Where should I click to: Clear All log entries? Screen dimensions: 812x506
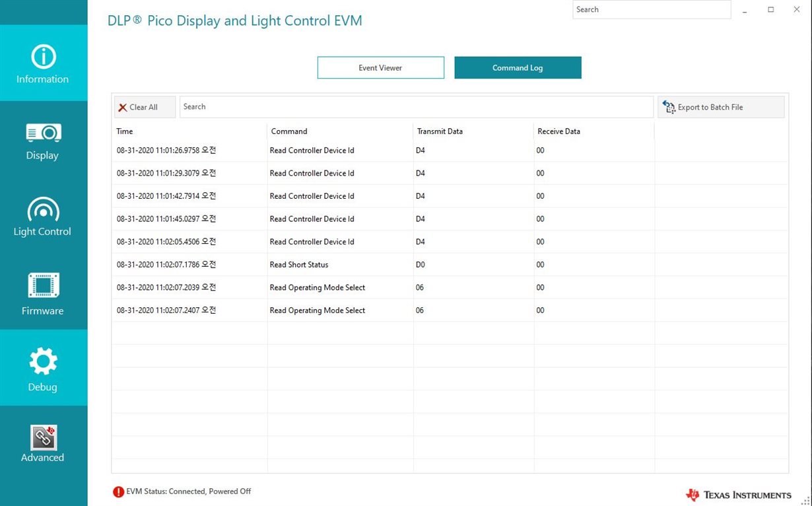tap(145, 107)
